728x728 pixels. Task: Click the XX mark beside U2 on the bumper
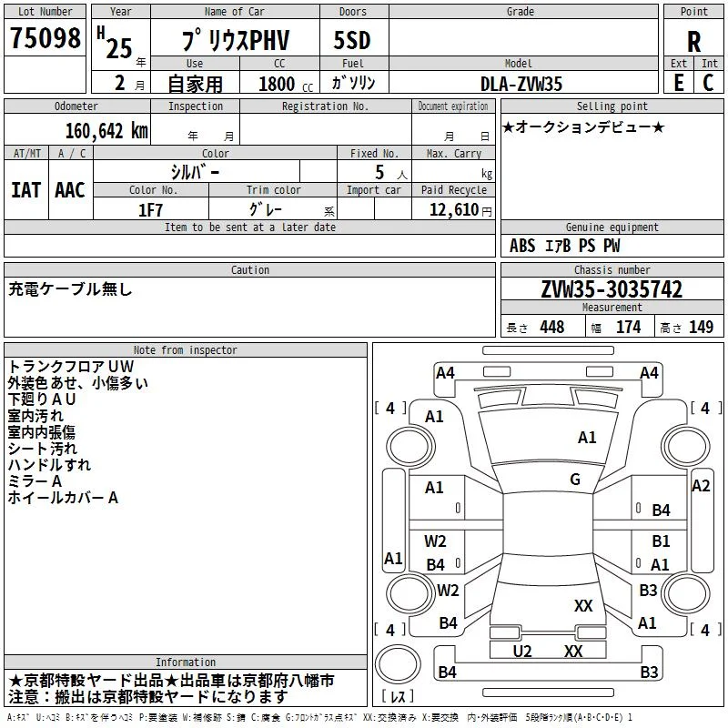(573, 651)
